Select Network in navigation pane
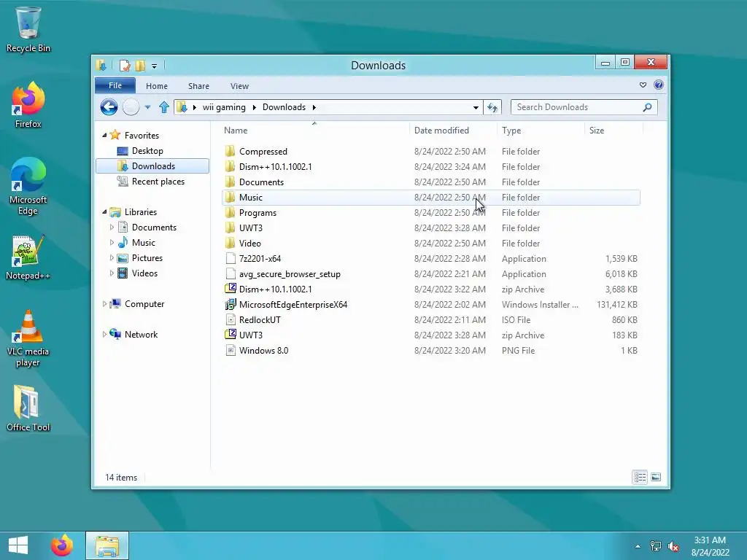 (x=141, y=334)
